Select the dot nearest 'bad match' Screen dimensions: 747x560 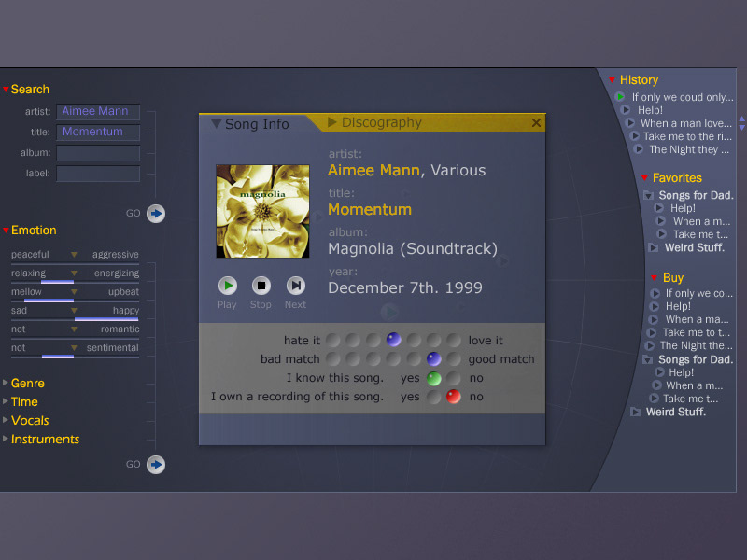point(333,358)
